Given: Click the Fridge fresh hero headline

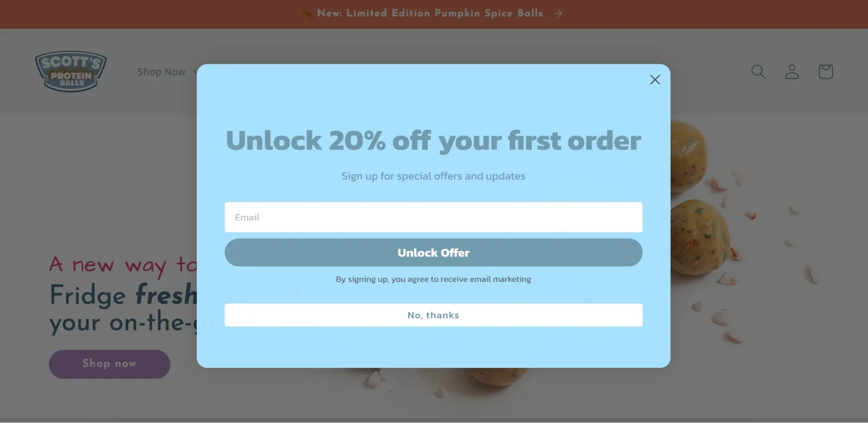Looking at the screenshot, I should (123, 295).
